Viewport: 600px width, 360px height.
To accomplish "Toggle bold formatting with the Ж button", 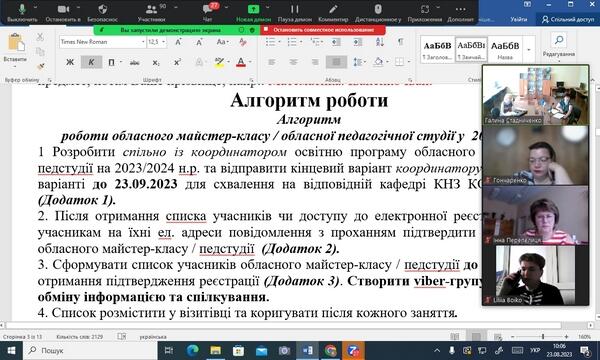I will tap(70, 62).
